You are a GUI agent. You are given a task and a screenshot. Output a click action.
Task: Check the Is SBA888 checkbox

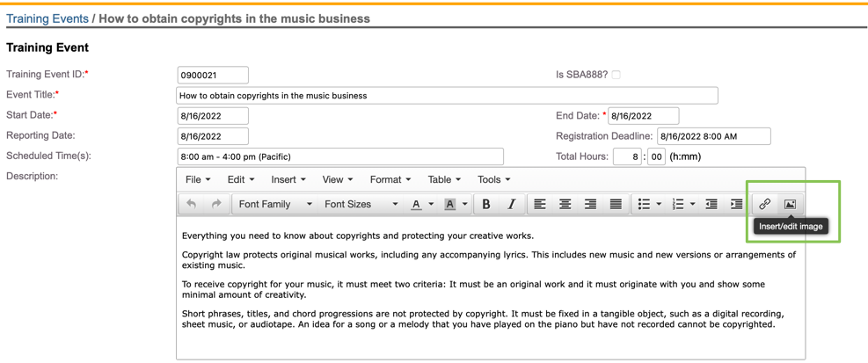coord(616,75)
